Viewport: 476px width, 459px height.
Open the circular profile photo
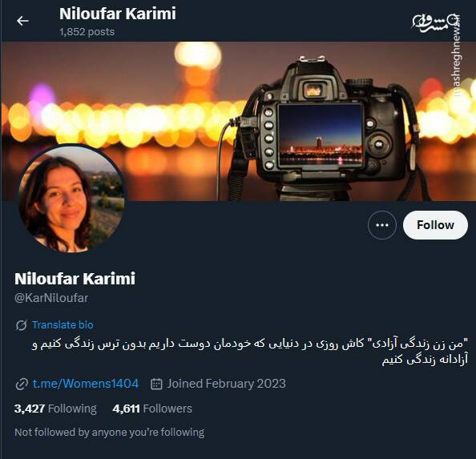point(71,199)
